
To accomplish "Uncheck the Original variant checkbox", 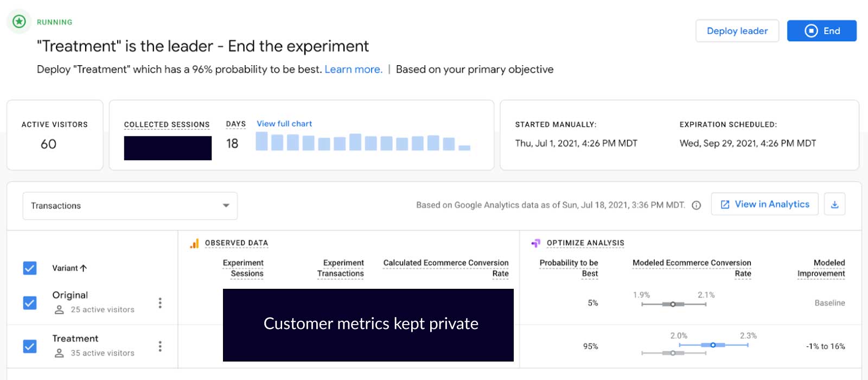I will [30, 303].
